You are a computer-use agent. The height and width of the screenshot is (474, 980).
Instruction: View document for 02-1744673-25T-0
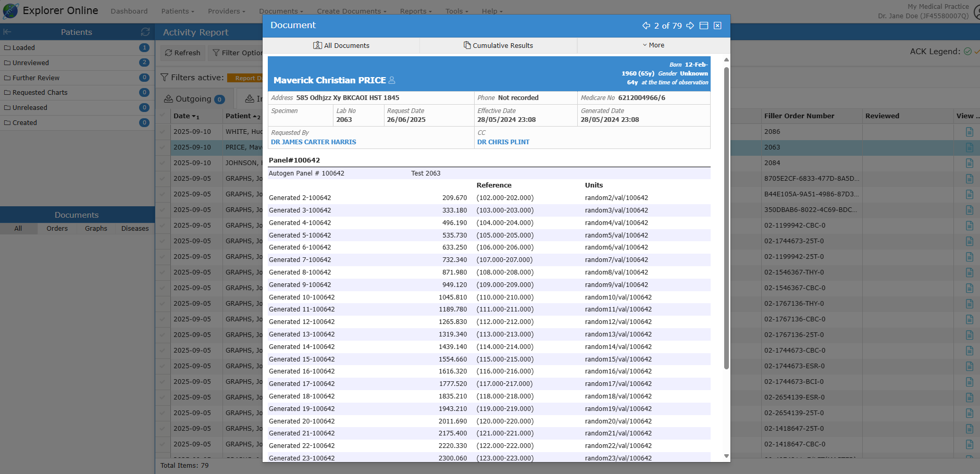point(969,241)
